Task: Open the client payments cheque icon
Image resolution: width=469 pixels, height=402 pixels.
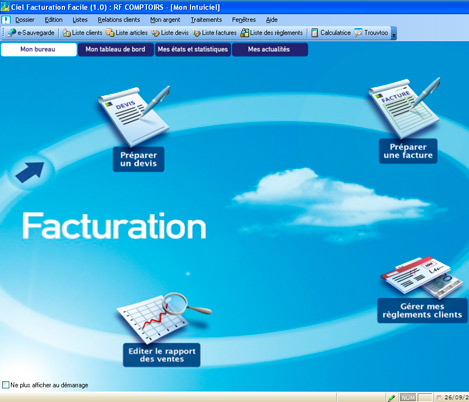Action: (422, 277)
